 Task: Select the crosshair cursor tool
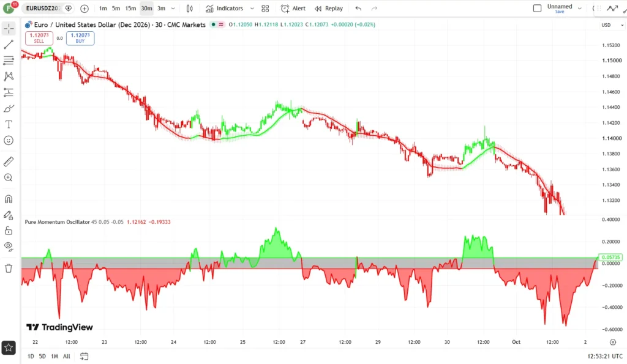click(9, 28)
